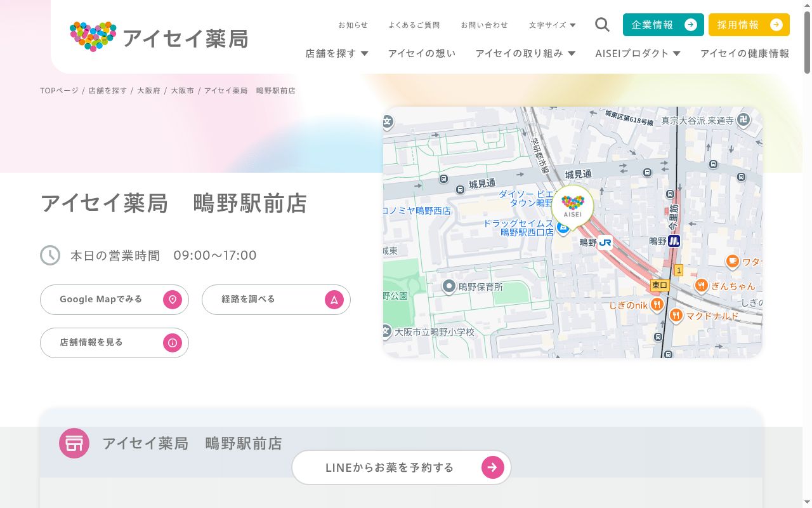Click the 経路を調べる route button
The image size is (812, 508).
[x=276, y=300]
